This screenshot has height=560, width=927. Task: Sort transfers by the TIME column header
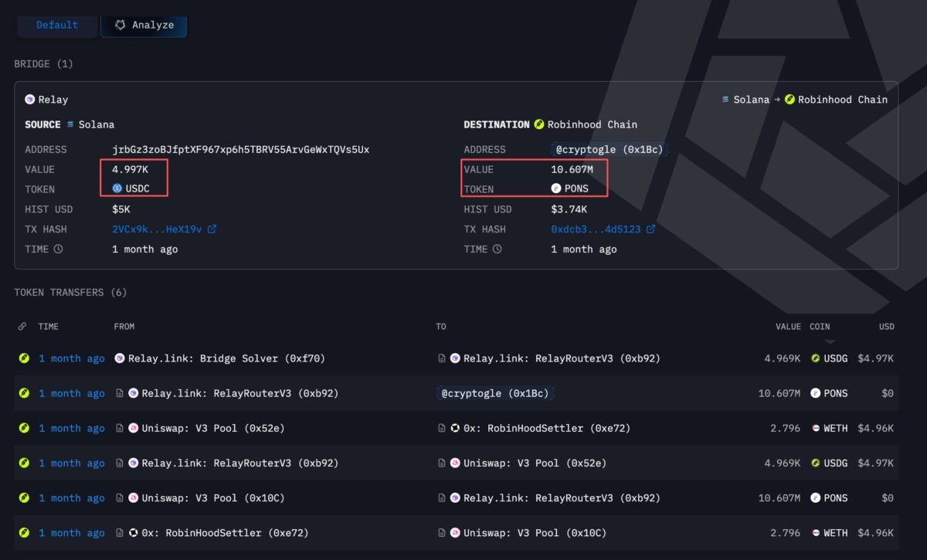48,327
